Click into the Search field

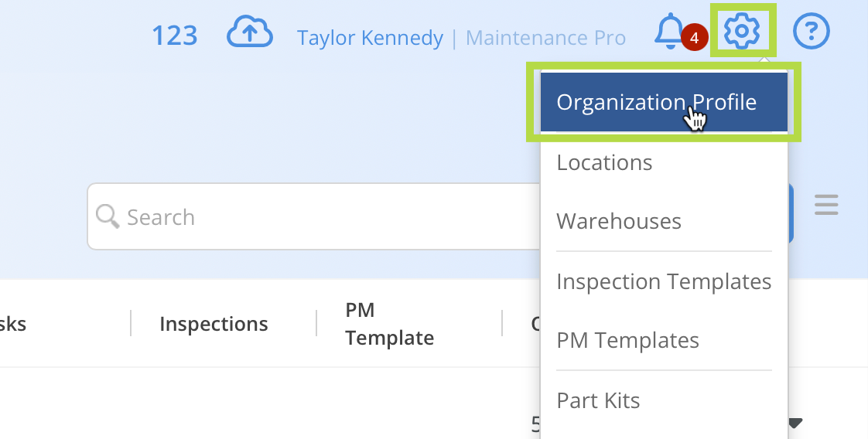coord(313,216)
